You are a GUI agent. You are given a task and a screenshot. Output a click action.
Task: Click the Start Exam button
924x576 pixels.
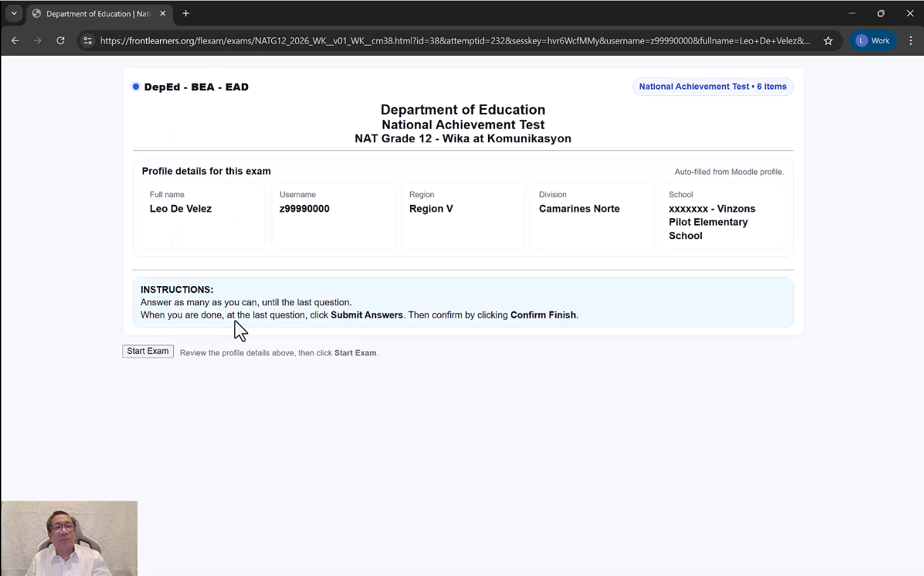pos(148,351)
